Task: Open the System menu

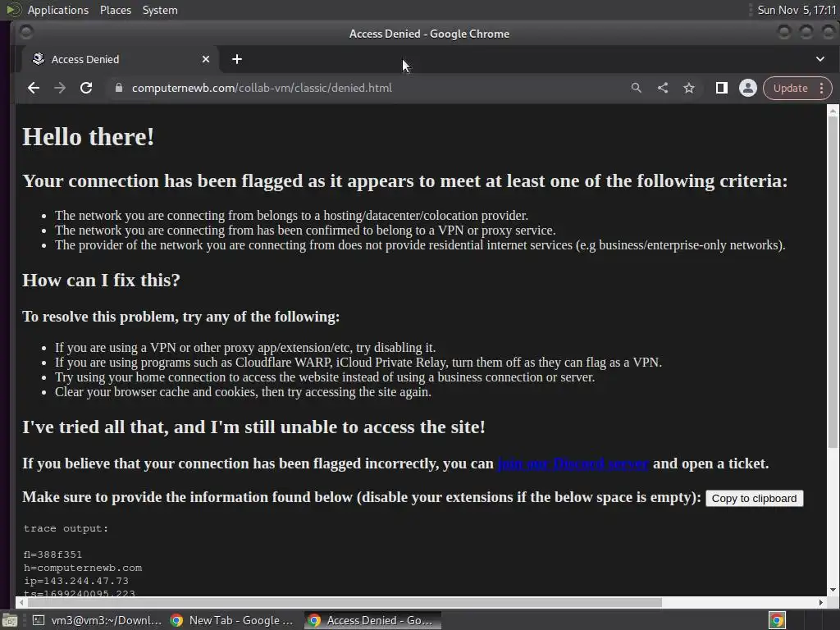Action: click(x=160, y=10)
